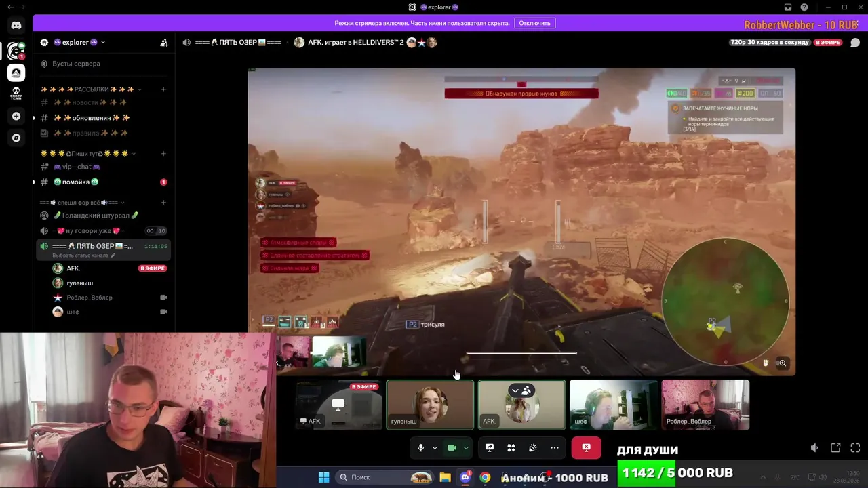Zoom the stream with the magnifier icon
The height and width of the screenshot is (488, 868).
(783, 363)
